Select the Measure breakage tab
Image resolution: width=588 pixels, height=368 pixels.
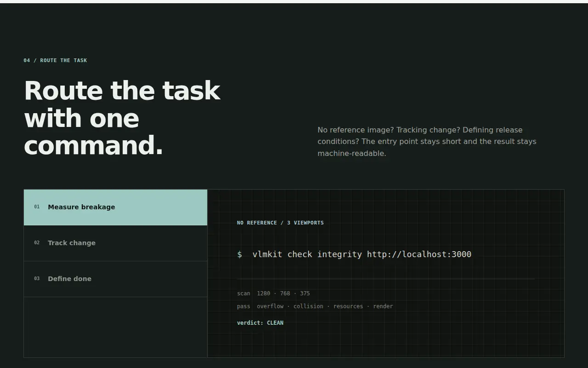tap(115, 207)
